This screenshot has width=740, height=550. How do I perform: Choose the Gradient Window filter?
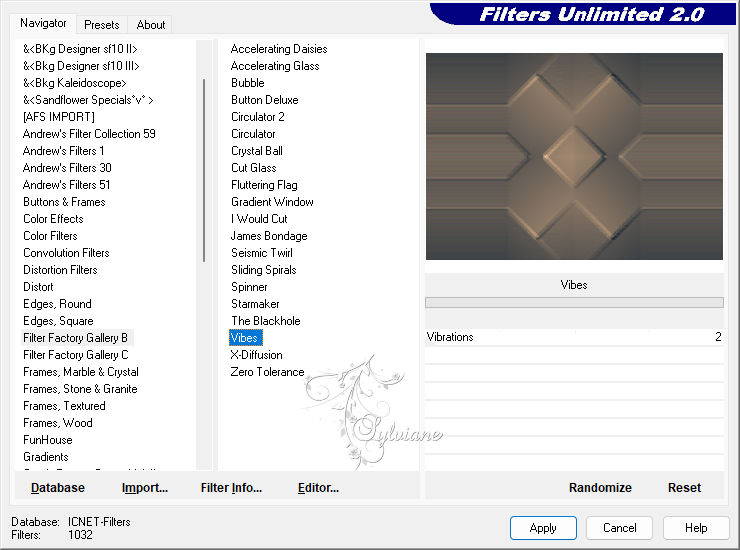pyautogui.click(x=272, y=202)
